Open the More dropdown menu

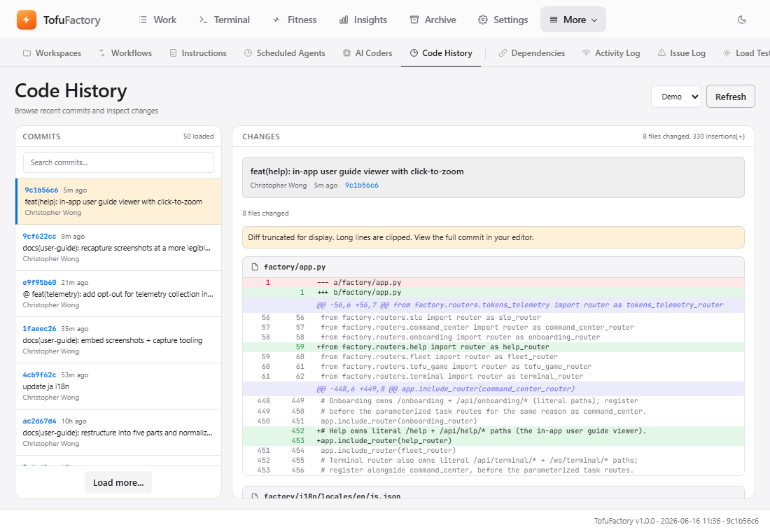[573, 20]
